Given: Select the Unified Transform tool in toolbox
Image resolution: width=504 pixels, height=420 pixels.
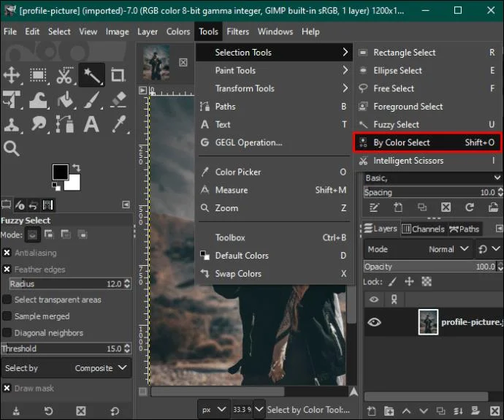Looking at the screenshot, I should [x=12, y=99].
